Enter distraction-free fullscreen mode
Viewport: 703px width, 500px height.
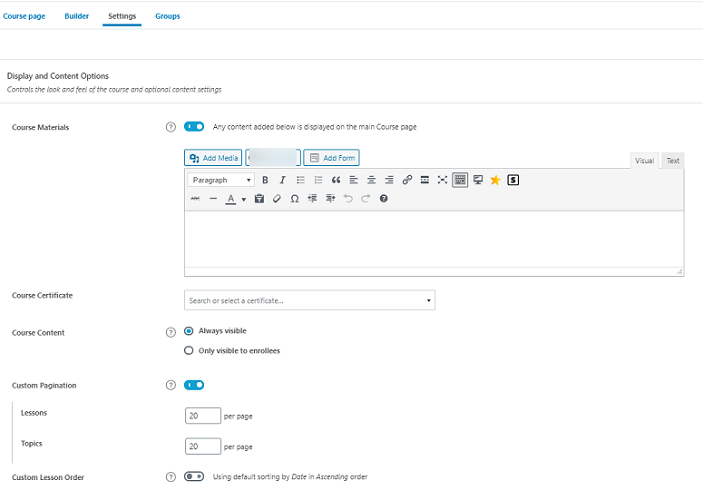(x=443, y=180)
